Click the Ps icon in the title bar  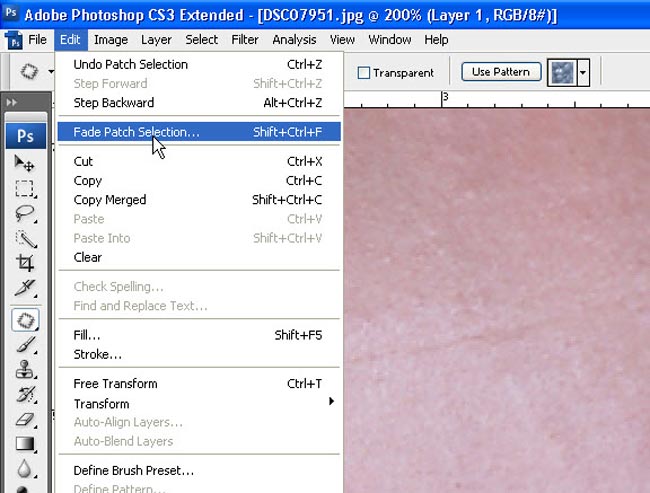11,13
